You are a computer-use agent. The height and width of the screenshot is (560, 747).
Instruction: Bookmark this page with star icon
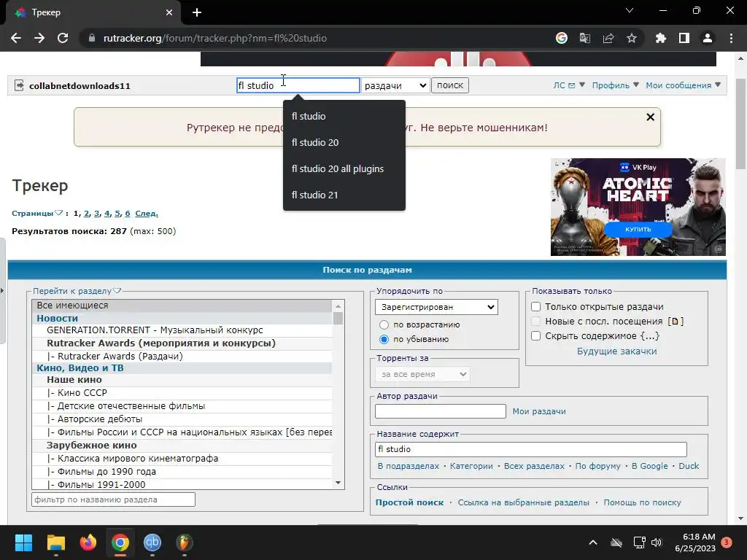coord(632,38)
